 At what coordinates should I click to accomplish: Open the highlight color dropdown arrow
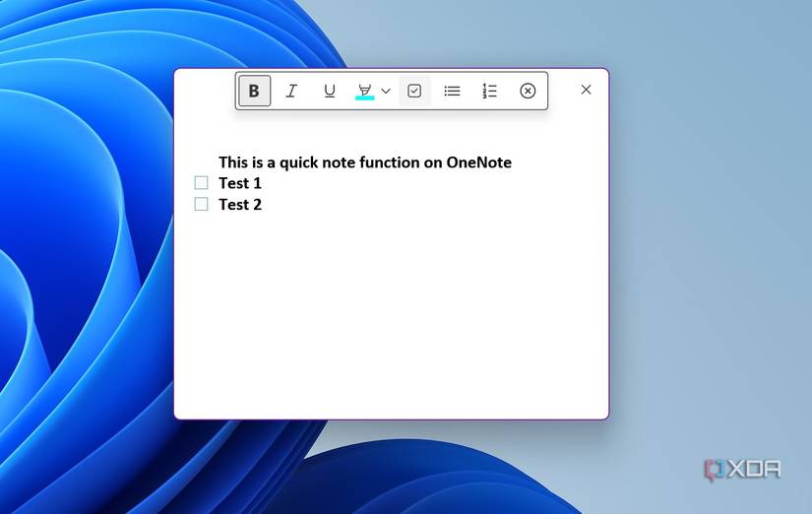point(386,91)
